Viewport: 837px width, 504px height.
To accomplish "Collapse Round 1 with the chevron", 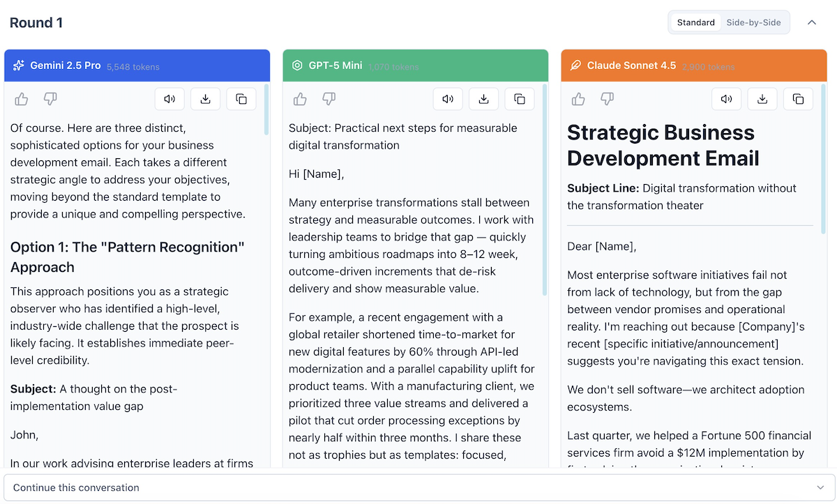I will (812, 22).
